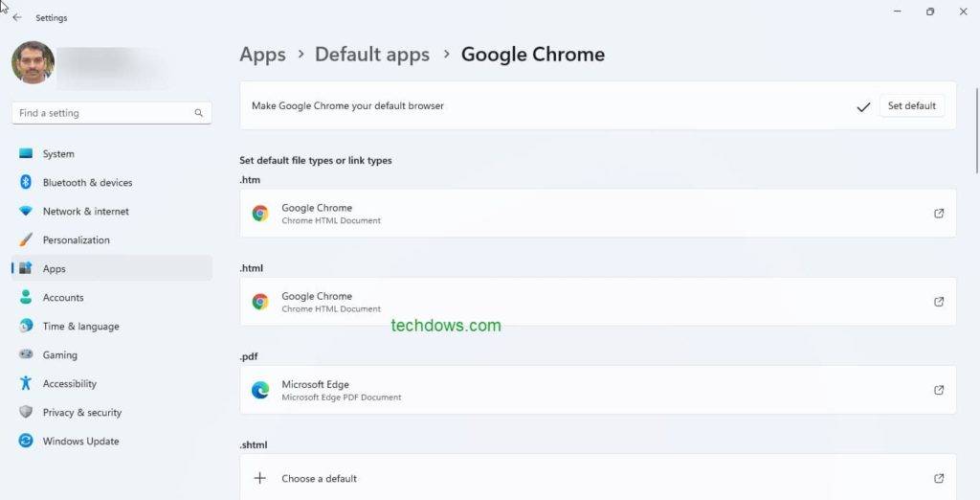Image resolution: width=980 pixels, height=500 pixels.
Task: Click the Windows Update sync icon
Action: (26, 441)
